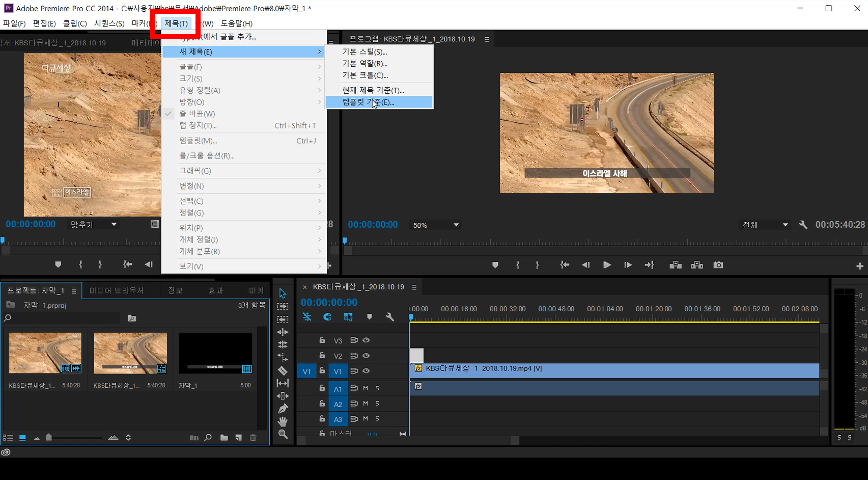Switch to 미디어 브라우저 tab
Viewport: 868px width, 480px height.
(116, 290)
